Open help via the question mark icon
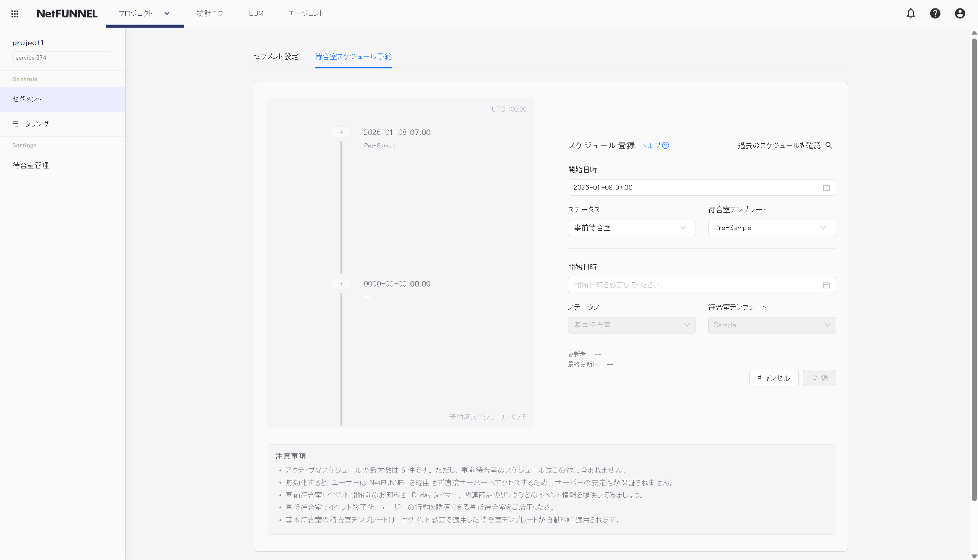This screenshot has height=560, width=978. [935, 13]
